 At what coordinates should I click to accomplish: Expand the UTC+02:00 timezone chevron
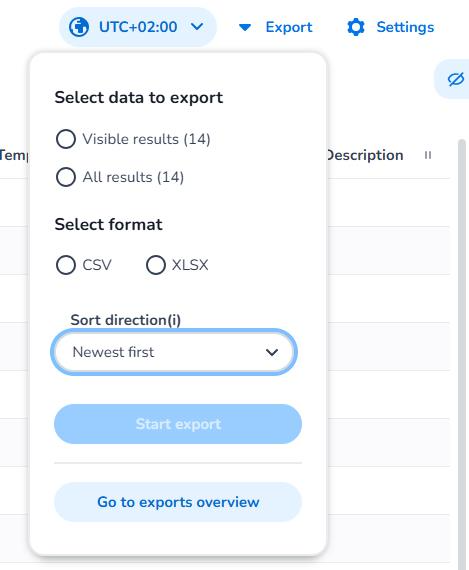coord(197,27)
